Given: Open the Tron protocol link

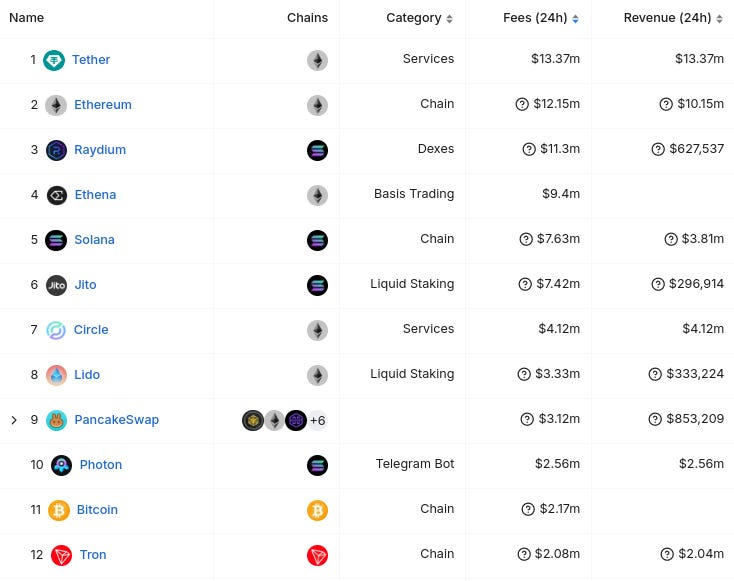Looking at the screenshot, I should 93,555.
